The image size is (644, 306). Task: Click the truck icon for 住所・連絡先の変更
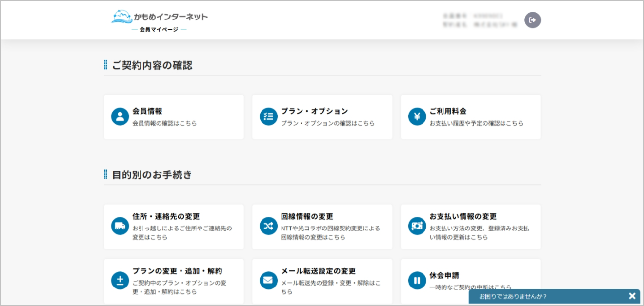coord(120,226)
